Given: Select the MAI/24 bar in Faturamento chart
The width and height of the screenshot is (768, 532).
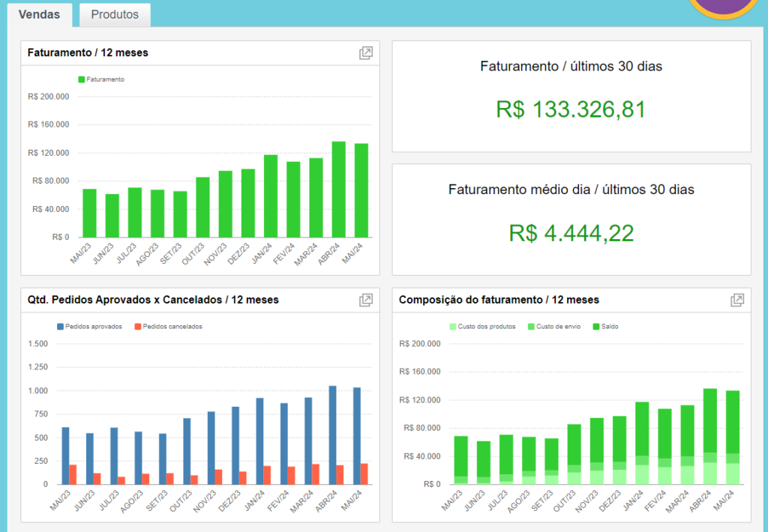Looking at the screenshot, I should 361,190.
